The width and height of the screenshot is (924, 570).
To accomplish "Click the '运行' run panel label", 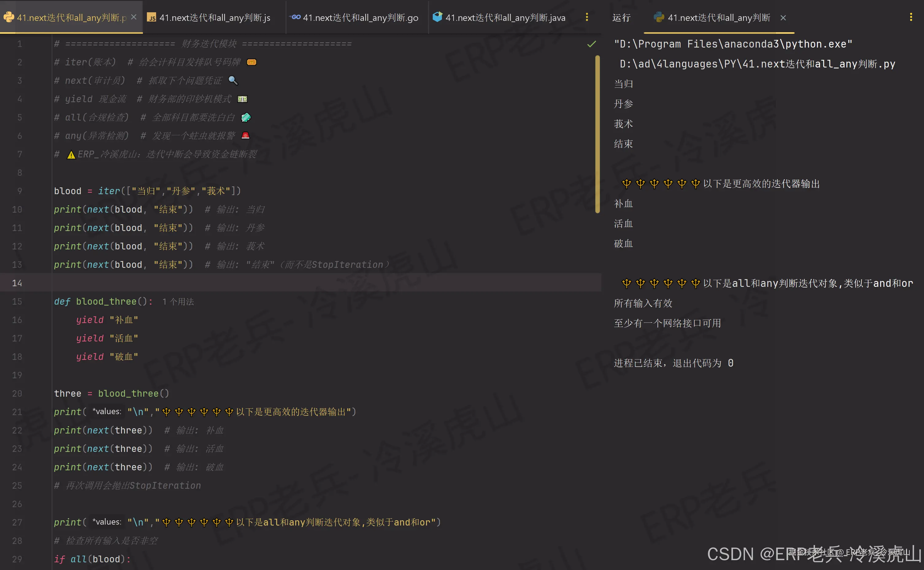I will (x=621, y=18).
